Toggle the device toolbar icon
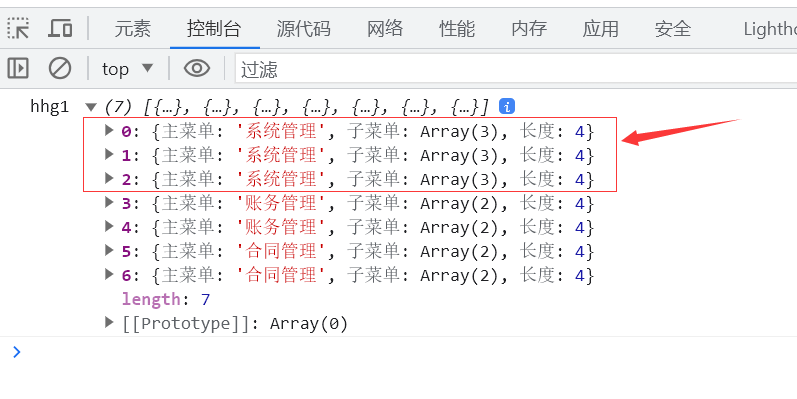Image resolution: width=797 pixels, height=399 pixels. 60,28
